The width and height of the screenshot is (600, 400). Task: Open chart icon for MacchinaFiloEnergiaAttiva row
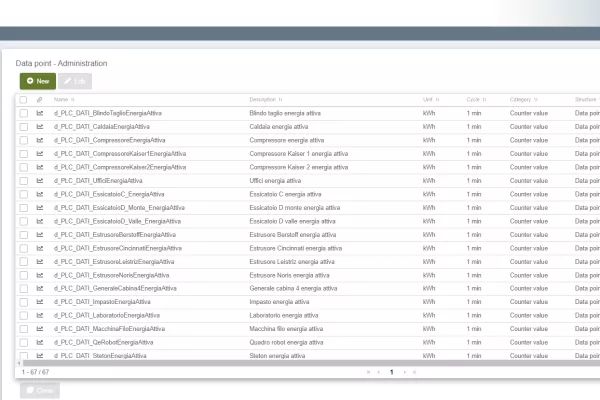pyautogui.click(x=40, y=328)
